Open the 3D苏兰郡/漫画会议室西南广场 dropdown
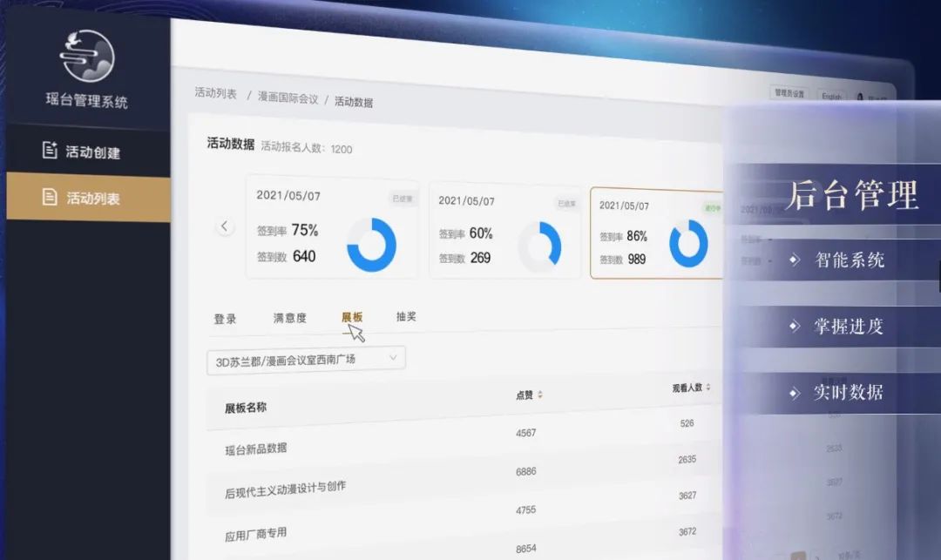This screenshot has width=941, height=560. click(306, 361)
